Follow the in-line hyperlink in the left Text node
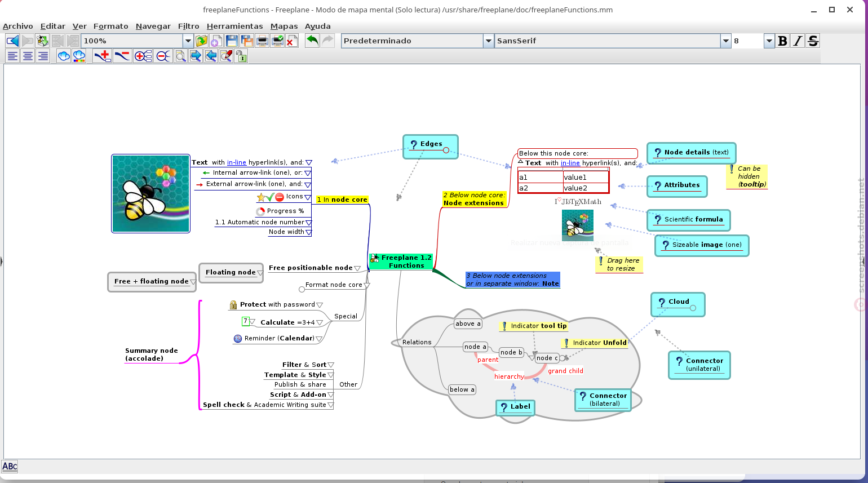This screenshot has width=868, height=483. [237, 162]
